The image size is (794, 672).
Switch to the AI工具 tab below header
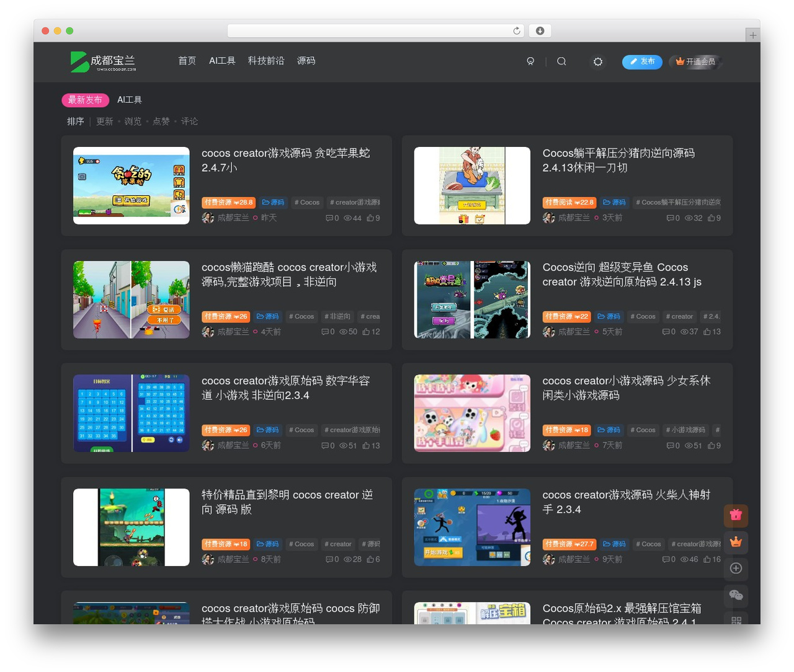[130, 100]
